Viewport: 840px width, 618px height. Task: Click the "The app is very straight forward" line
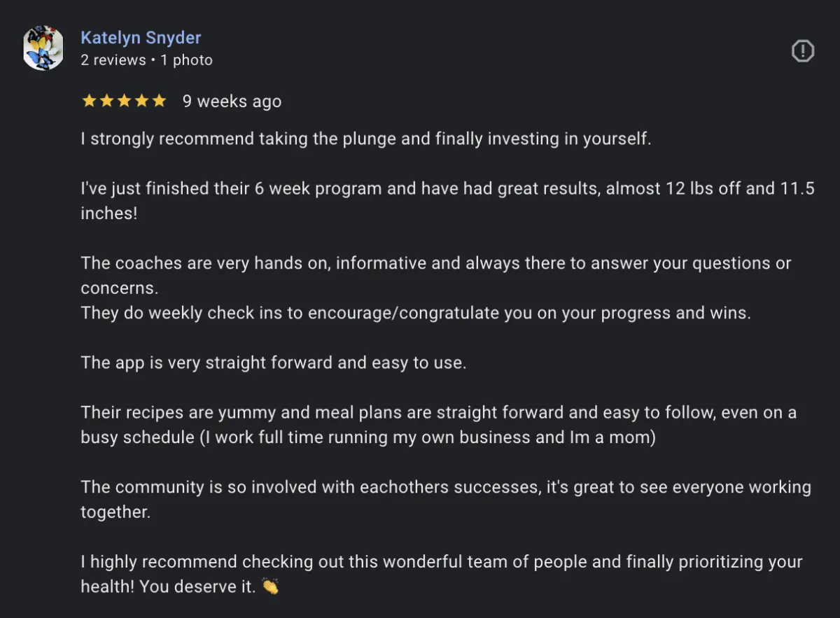click(x=273, y=363)
